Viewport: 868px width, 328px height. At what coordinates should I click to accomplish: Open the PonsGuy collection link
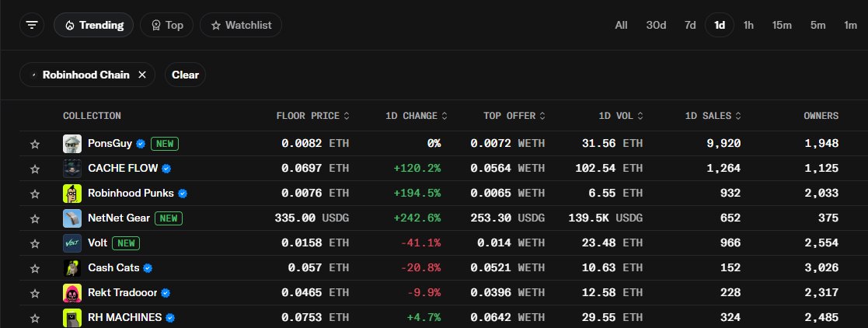point(110,144)
